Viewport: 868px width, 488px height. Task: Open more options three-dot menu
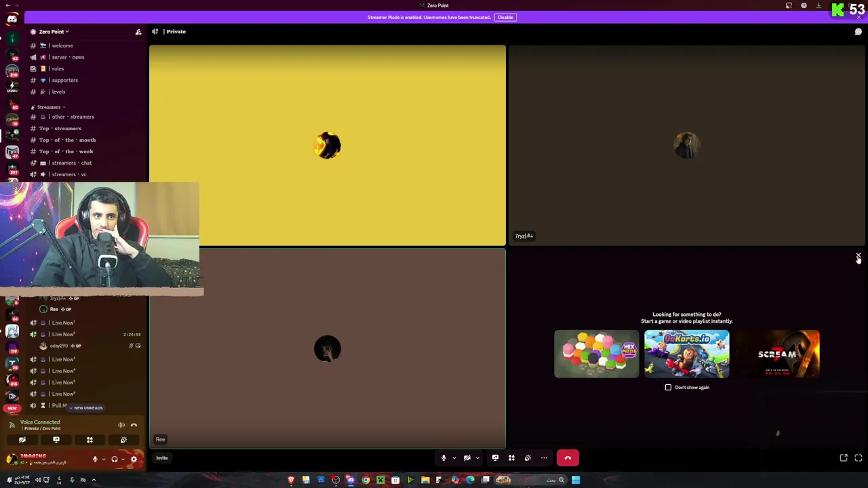(544, 458)
